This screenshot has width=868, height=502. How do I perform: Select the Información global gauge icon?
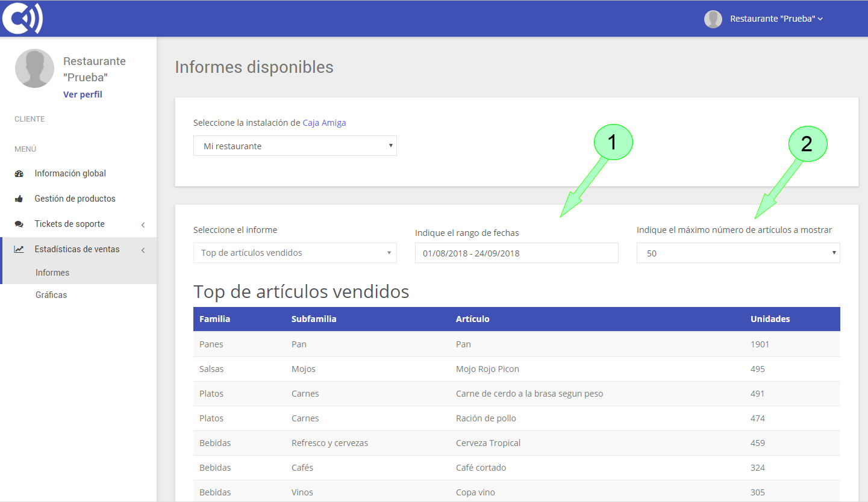[x=19, y=173]
